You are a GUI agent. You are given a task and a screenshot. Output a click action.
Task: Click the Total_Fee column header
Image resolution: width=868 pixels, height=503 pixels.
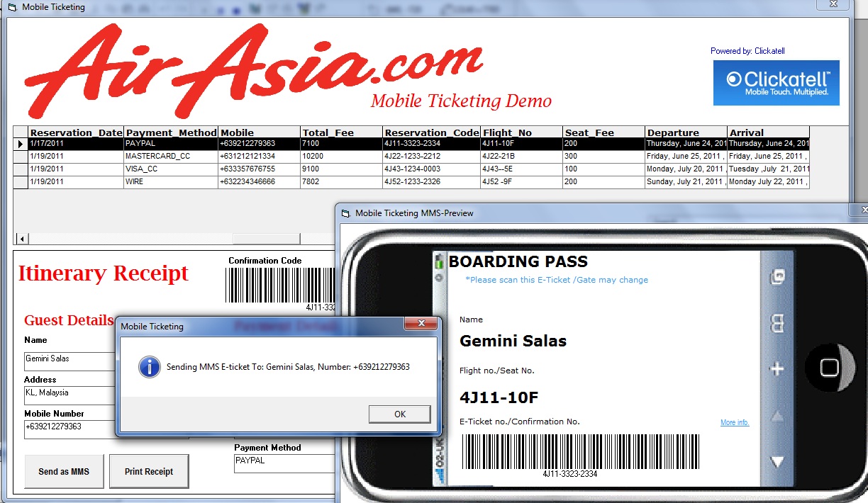(x=341, y=132)
